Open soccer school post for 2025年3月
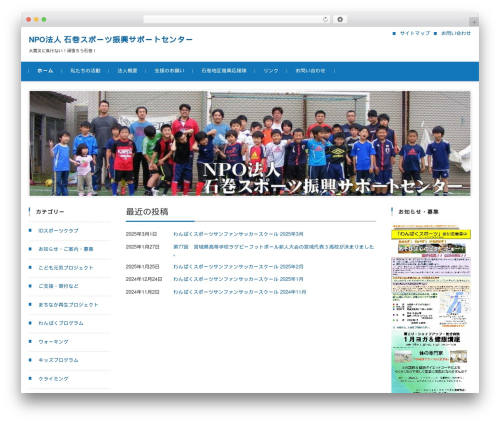Image resolution: width=500 pixels, height=423 pixels. (x=238, y=234)
